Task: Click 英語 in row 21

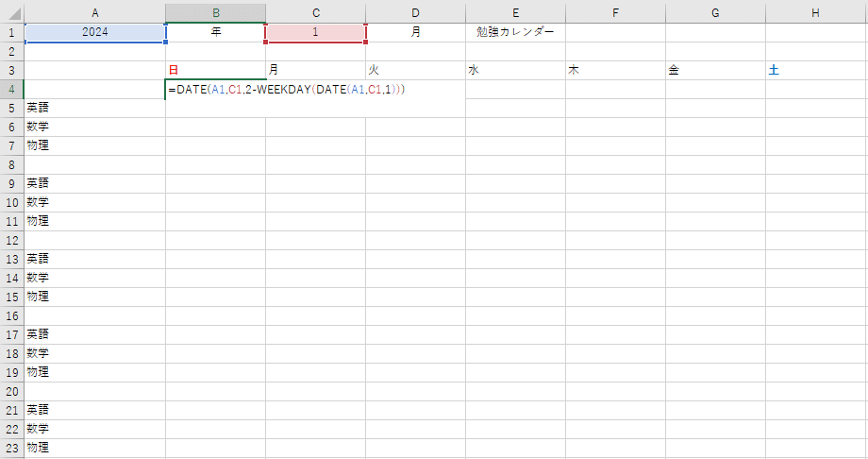Action: [94, 410]
